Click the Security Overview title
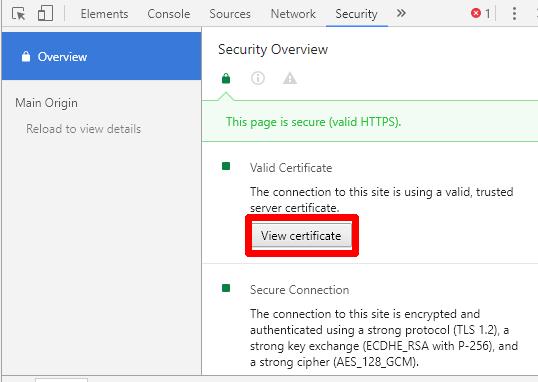The width and height of the screenshot is (538, 382). 273,49
